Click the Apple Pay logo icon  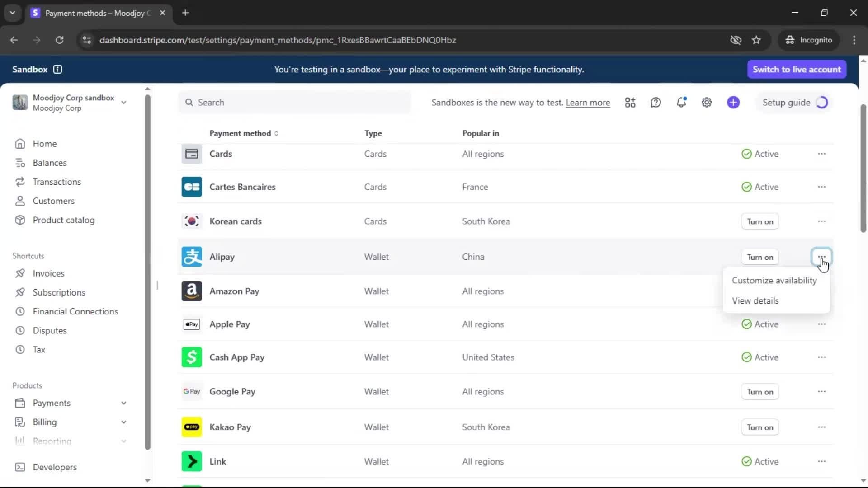[192, 324]
